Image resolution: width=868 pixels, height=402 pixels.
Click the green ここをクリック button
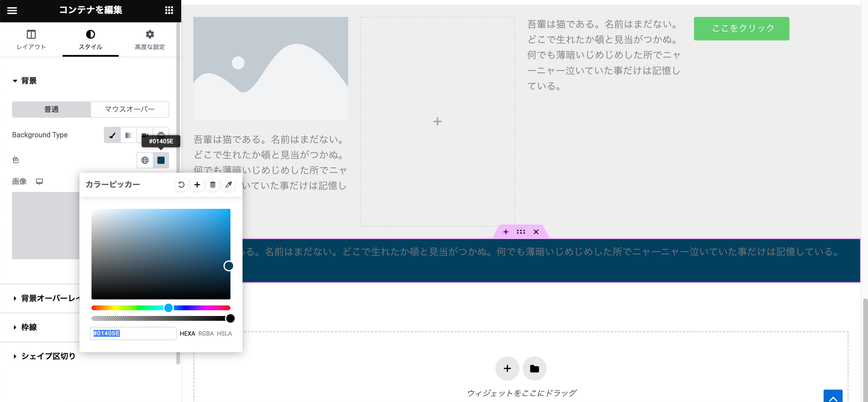tap(741, 29)
